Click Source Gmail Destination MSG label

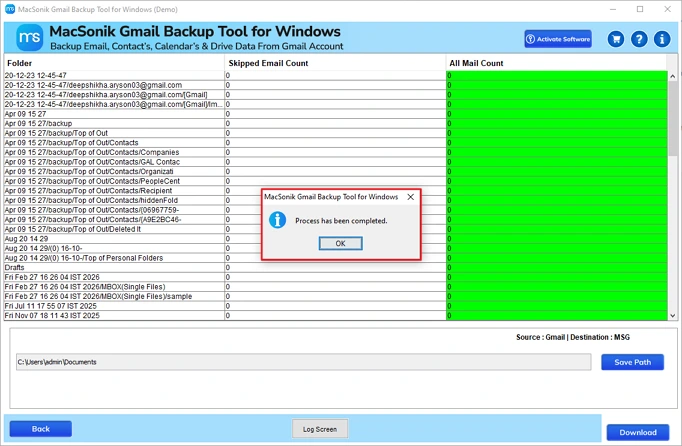click(573, 337)
